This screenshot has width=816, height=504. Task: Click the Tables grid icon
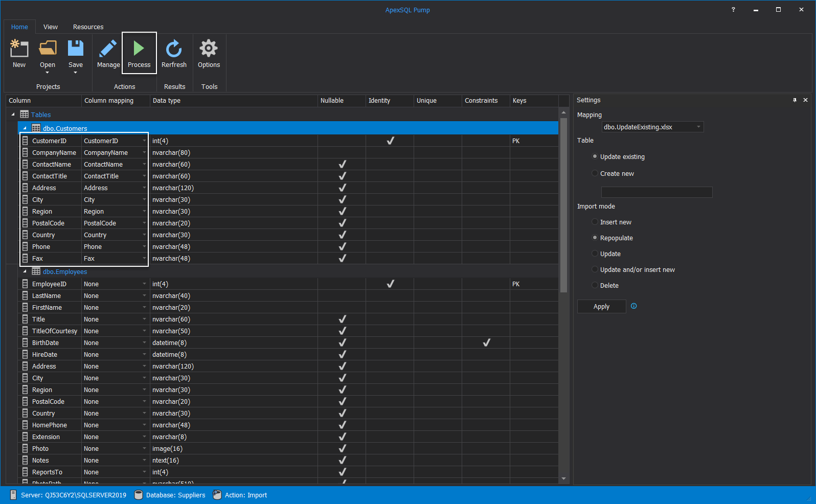click(25, 114)
